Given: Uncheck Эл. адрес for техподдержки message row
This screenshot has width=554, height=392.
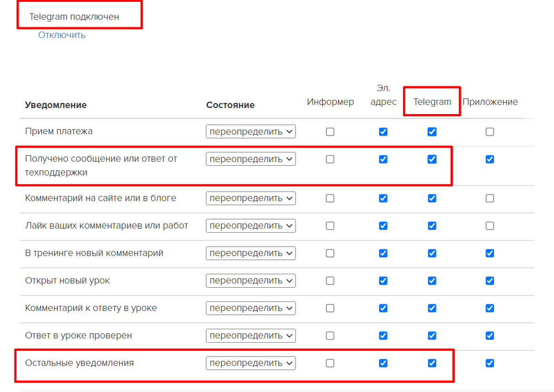Looking at the screenshot, I should tap(383, 159).
